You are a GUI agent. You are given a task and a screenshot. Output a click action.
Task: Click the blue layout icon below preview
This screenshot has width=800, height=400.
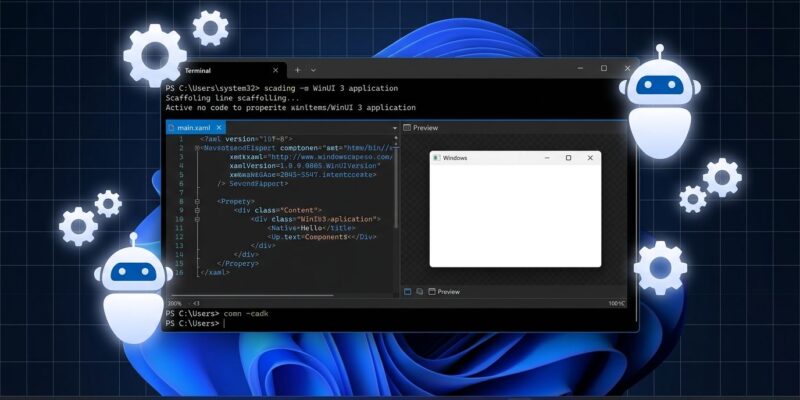pos(407,291)
